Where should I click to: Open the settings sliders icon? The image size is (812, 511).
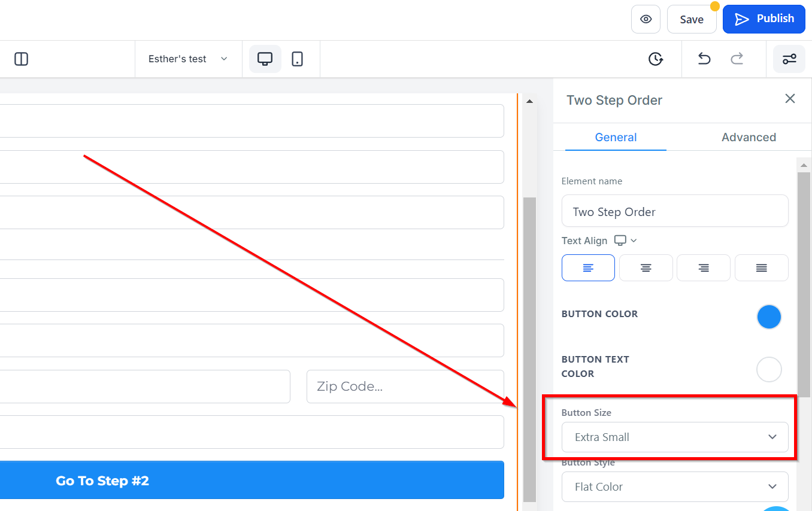point(789,59)
